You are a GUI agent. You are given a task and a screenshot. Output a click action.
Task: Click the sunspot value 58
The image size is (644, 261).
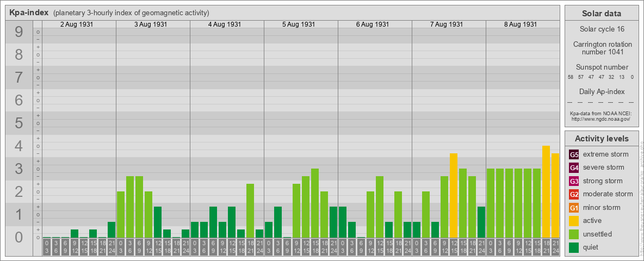pyautogui.click(x=571, y=77)
